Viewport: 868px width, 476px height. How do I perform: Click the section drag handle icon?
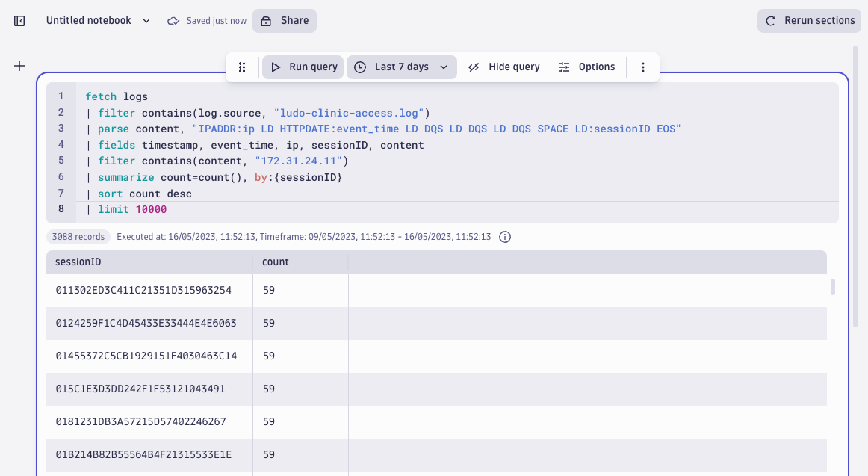[241, 67]
